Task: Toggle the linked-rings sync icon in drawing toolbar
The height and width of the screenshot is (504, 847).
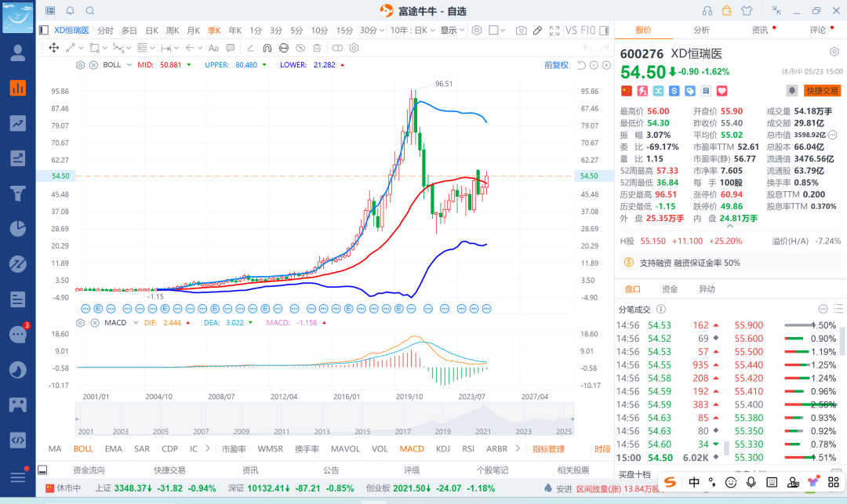Action: pos(337,48)
